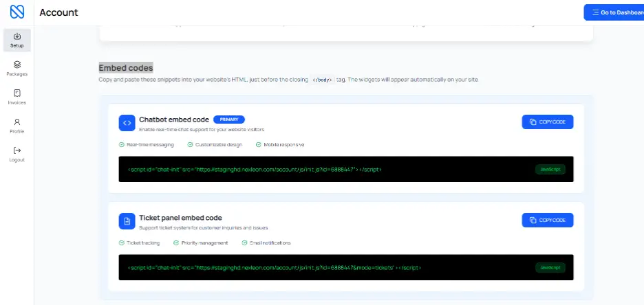Image resolution: width=644 pixels, height=305 pixels.
Task: Click the JavaScript tag on ticket code
Action: click(550, 267)
